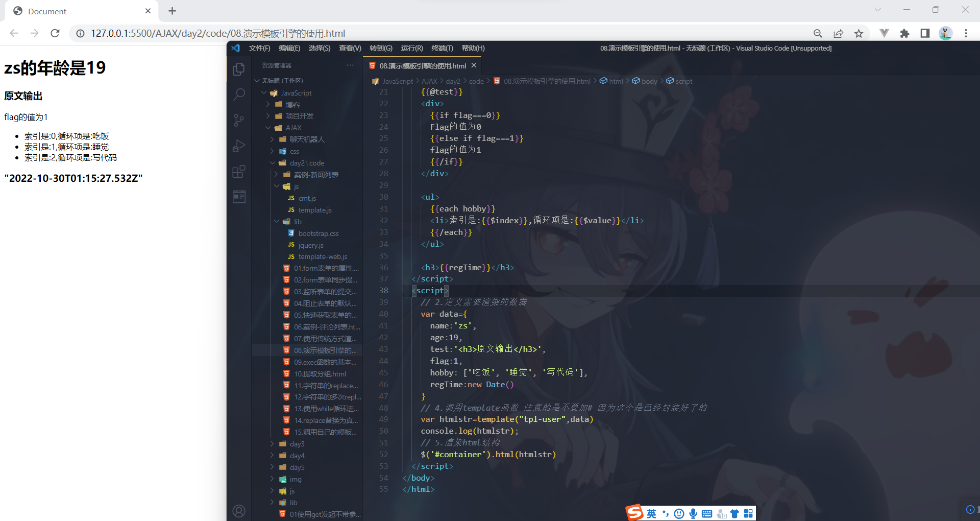Open the 帮助(H) menu
Viewport: 980px width, 521px height.
[x=473, y=48]
